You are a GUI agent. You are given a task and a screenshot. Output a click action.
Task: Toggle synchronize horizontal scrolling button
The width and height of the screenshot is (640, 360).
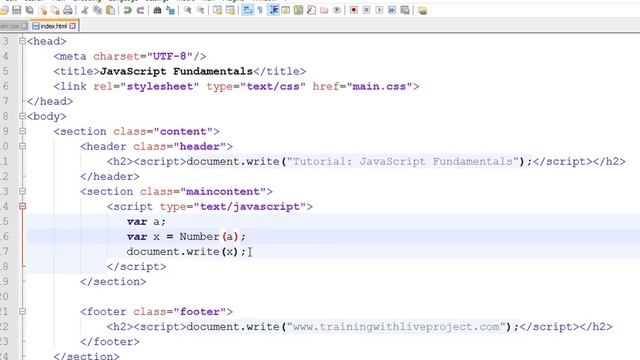click(x=230, y=10)
